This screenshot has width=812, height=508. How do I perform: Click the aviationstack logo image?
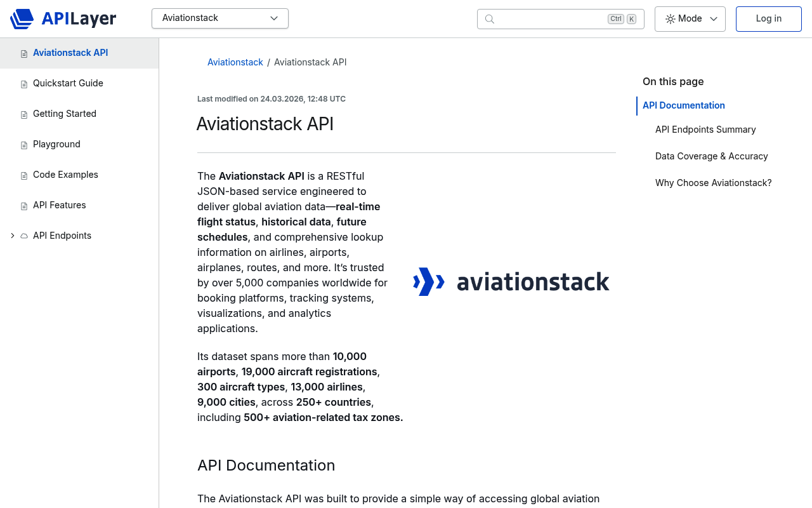(511, 282)
